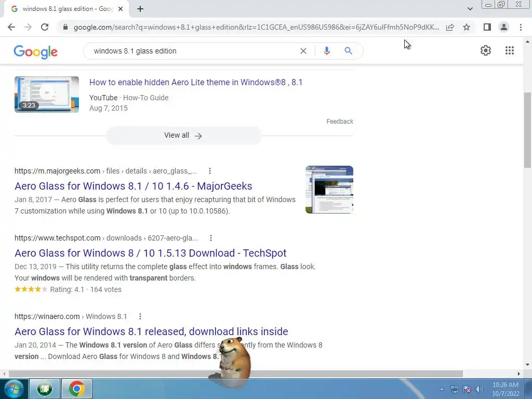Open Chrome three-dot menu

(521, 27)
